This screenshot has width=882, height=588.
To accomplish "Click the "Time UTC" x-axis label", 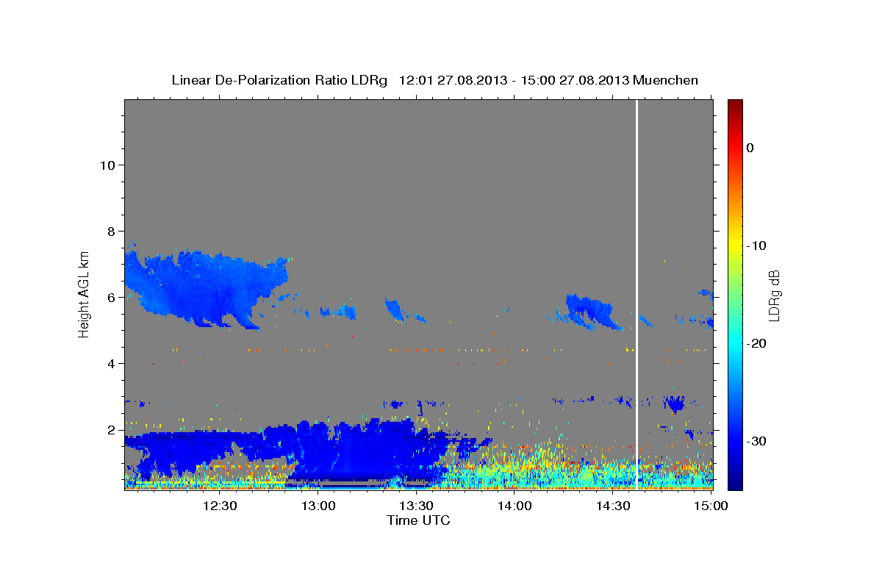I will (418, 520).
